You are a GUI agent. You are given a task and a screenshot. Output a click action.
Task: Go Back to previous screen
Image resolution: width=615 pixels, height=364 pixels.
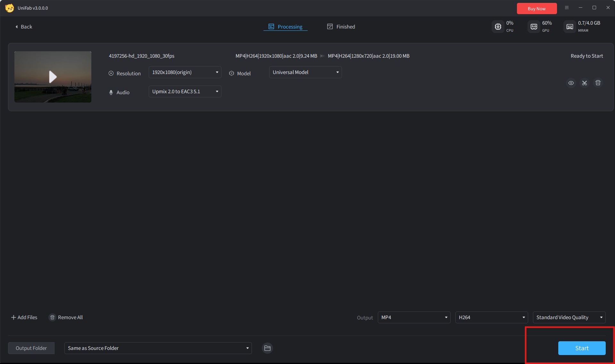24,27
